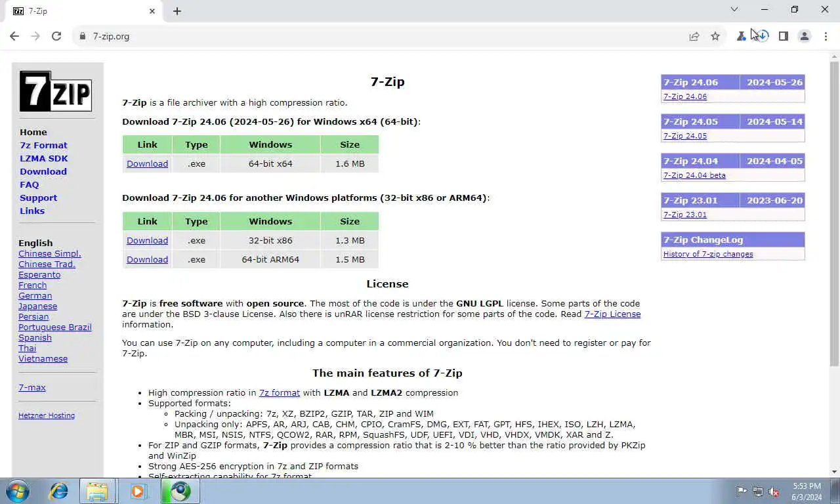Open the 7-Zip 23.01 news link
The height and width of the screenshot is (504, 840).
point(685,215)
